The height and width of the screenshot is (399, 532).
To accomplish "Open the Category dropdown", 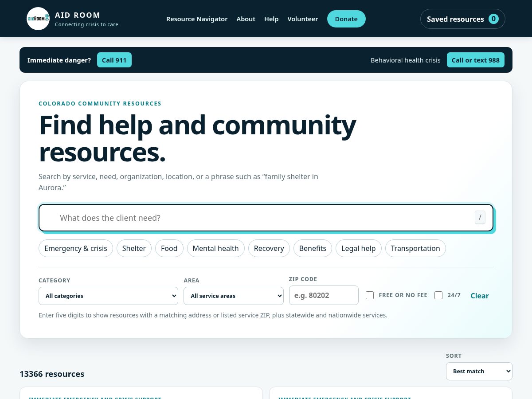I will (108, 296).
